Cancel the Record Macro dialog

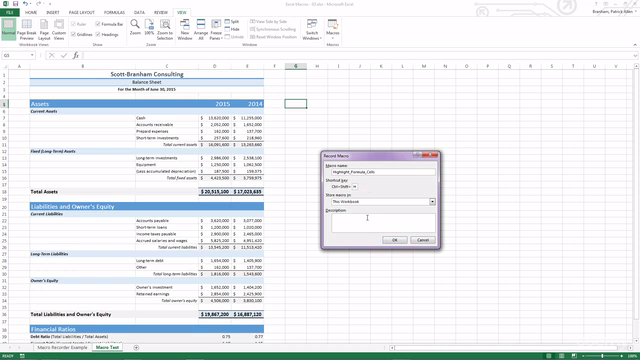pyautogui.click(x=423, y=240)
